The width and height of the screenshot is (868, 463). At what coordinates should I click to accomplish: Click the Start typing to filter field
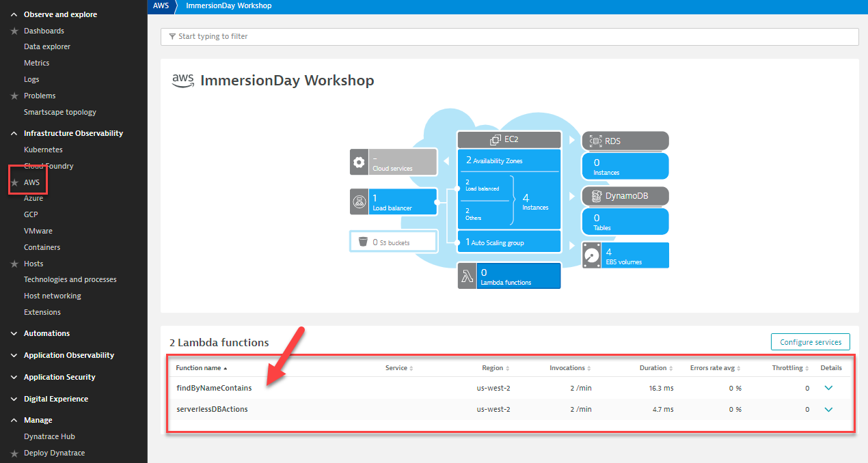[509, 36]
